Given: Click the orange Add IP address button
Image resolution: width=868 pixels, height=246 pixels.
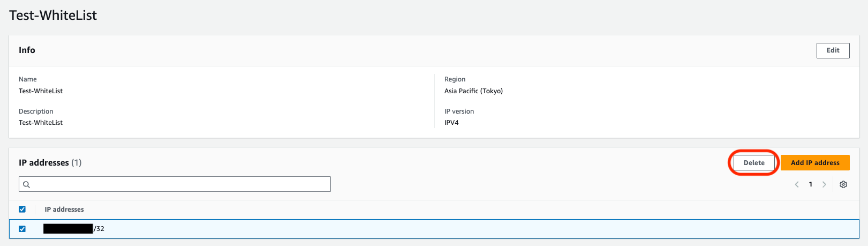Looking at the screenshot, I should click(815, 163).
